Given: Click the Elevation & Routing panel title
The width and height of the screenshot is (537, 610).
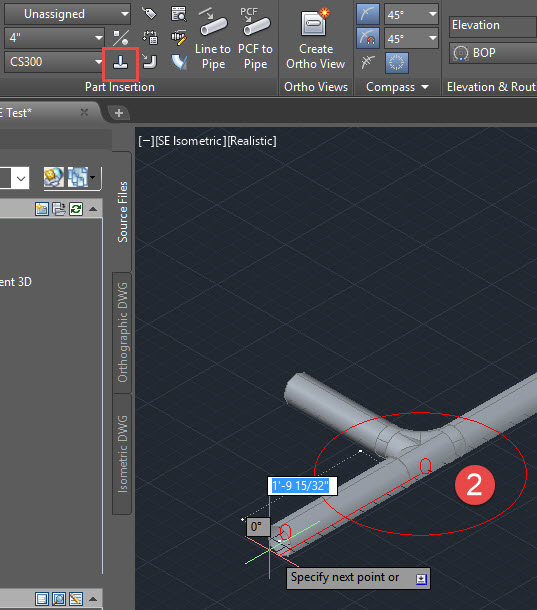Looking at the screenshot, I should pos(492,87).
